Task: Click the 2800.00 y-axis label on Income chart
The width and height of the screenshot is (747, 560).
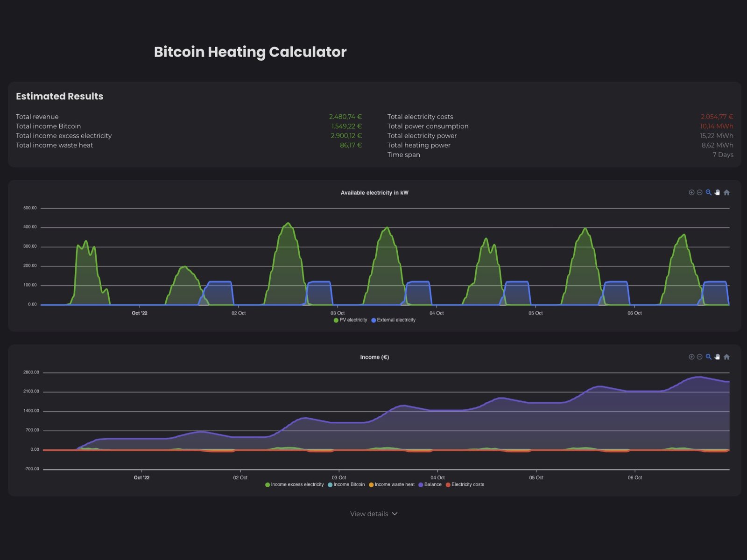Action: [31, 372]
